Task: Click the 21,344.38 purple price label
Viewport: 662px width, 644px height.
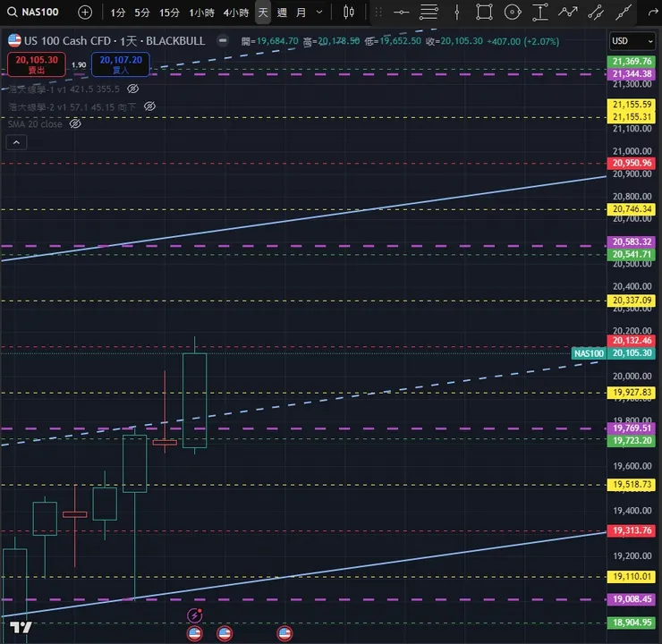Action: point(632,74)
